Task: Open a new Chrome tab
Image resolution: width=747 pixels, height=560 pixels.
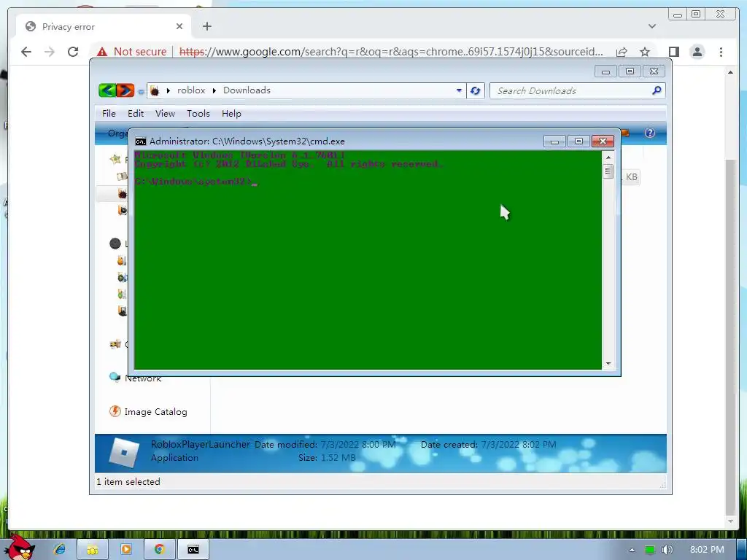Action: 206,26
